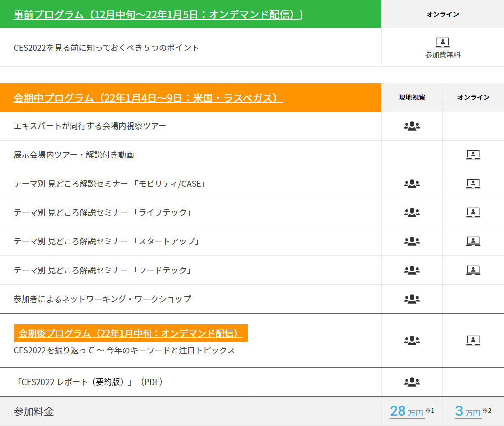Click the online icon for 展示会場内ツアー動画
504x426 pixels.
[473, 155]
